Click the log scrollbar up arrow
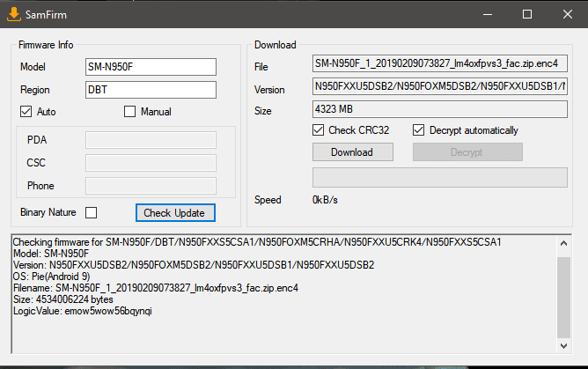Screen dimensions: 588x369 pos(563,243)
